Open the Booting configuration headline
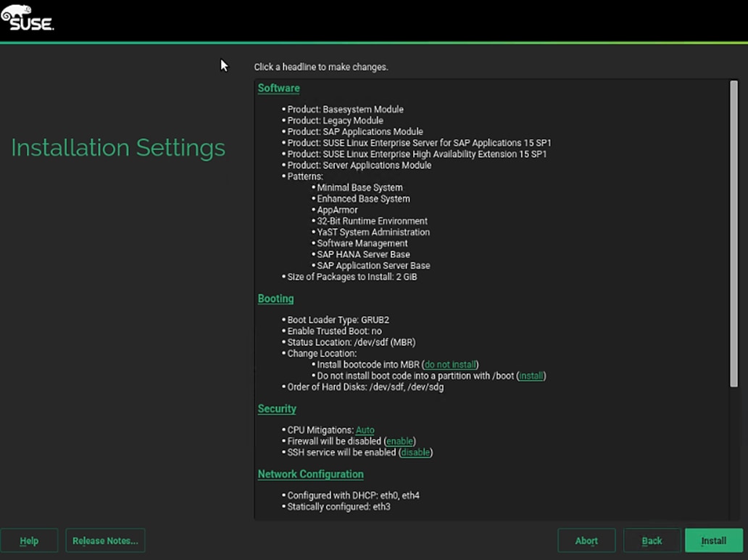The image size is (748, 560). 275,298
